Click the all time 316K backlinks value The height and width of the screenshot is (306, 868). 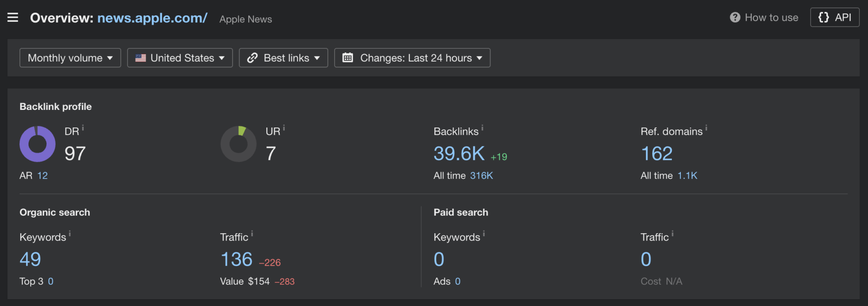481,175
